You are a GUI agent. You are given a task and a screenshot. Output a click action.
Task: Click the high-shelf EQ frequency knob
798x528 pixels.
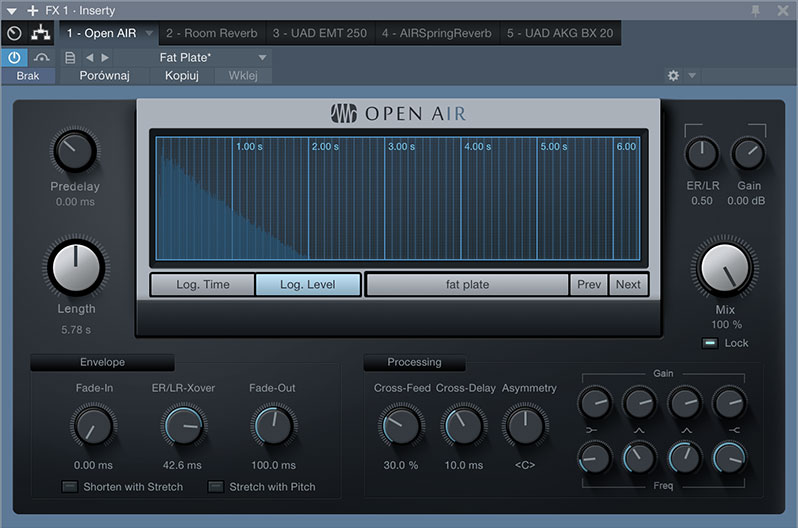pyautogui.click(x=729, y=458)
